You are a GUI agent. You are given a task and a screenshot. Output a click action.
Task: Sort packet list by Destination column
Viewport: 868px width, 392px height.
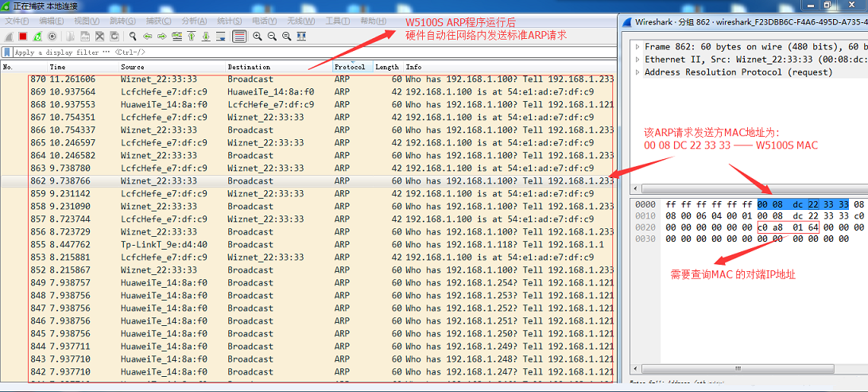[x=279, y=67]
